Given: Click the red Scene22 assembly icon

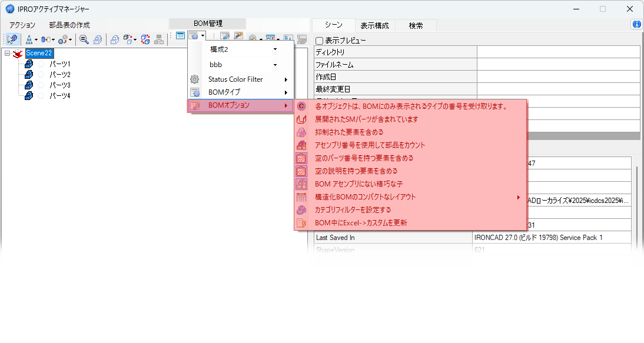Looking at the screenshot, I should 18,54.
